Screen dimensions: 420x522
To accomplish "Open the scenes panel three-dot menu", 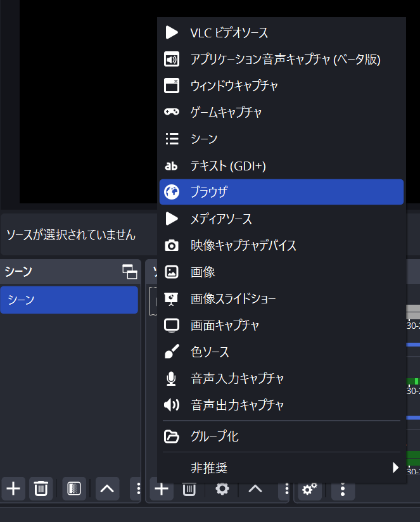I will [x=137, y=488].
